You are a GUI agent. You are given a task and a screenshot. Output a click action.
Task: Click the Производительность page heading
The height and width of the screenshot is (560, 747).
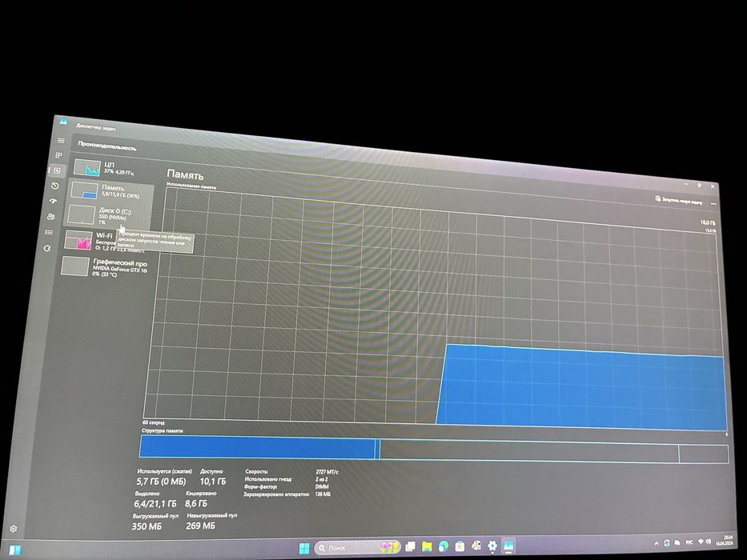[106, 146]
